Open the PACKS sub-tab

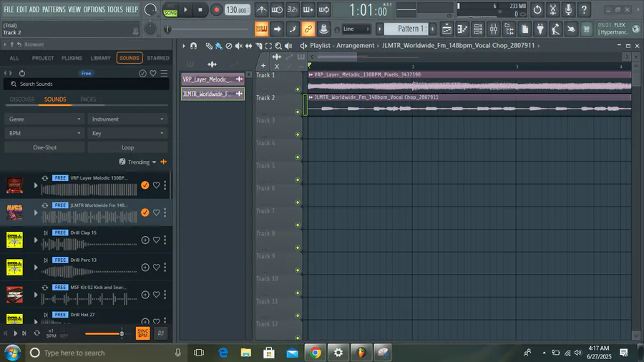coord(88,99)
